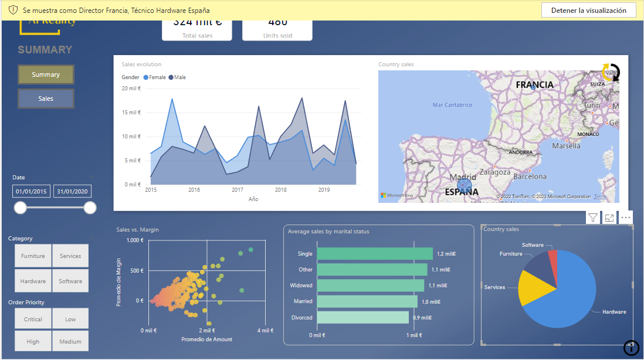Click the warning shield icon in the yellow banner
The image size is (644, 360).
click(13, 11)
